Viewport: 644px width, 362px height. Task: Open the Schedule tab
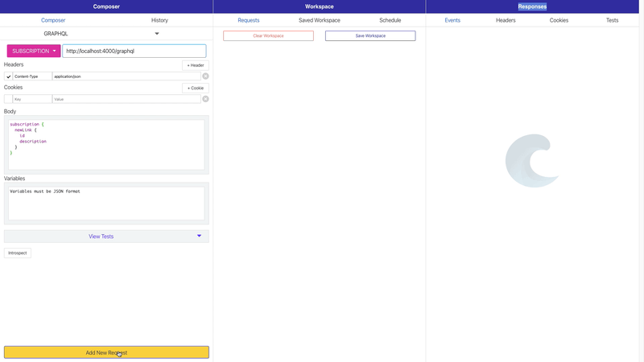[390, 20]
